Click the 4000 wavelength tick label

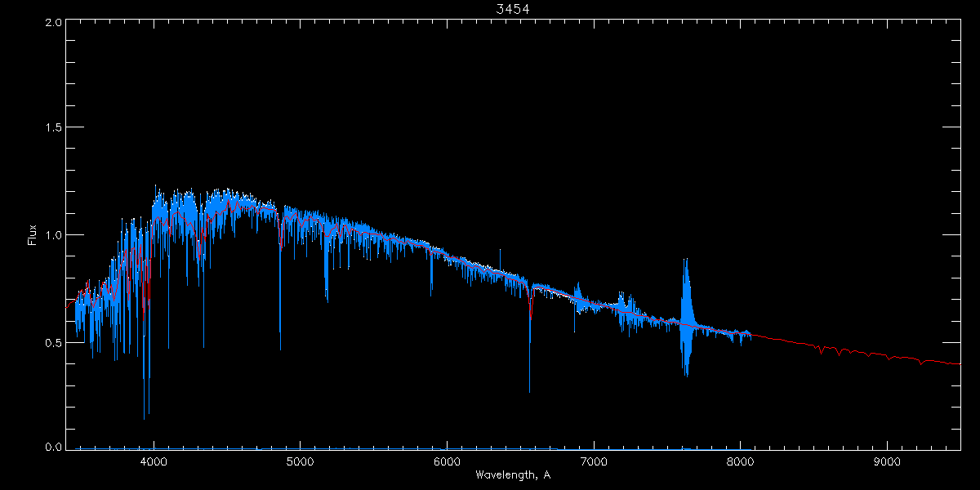click(x=153, y=462)
